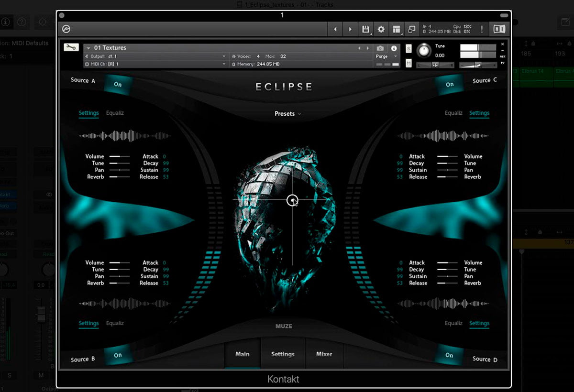Select Source B Equaliz tab
The image size is (574, 392).
click(x=115, y=324)
